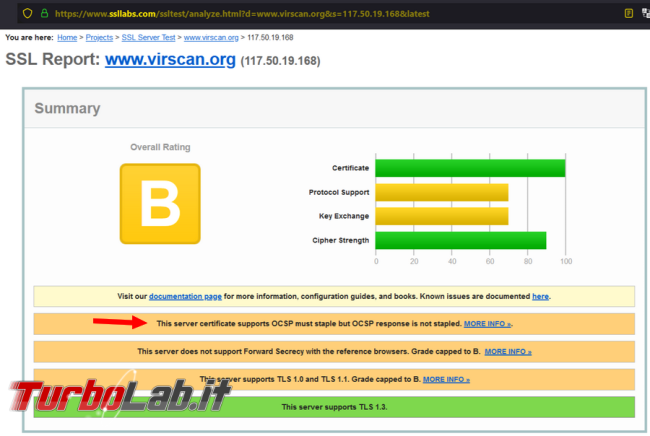Open MORE INFO for OCSP must staple
Screen dimensions: 650x436
(487, 324)
